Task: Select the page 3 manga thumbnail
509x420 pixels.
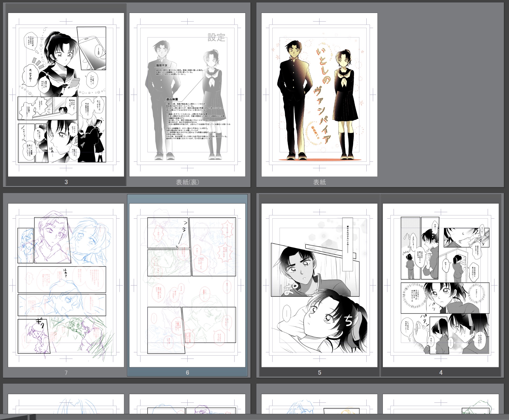Action: pyautogui.click(x=66, y=94)
